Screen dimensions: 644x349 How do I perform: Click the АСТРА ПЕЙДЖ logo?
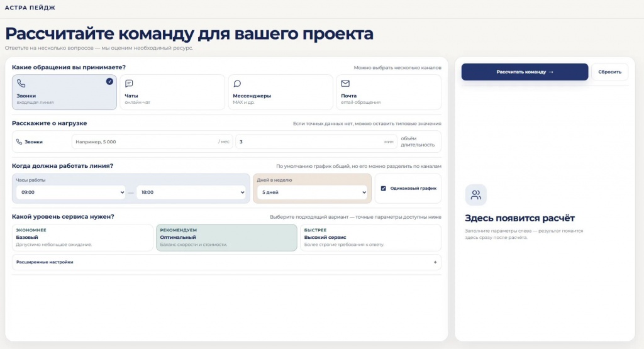(30, 8)
